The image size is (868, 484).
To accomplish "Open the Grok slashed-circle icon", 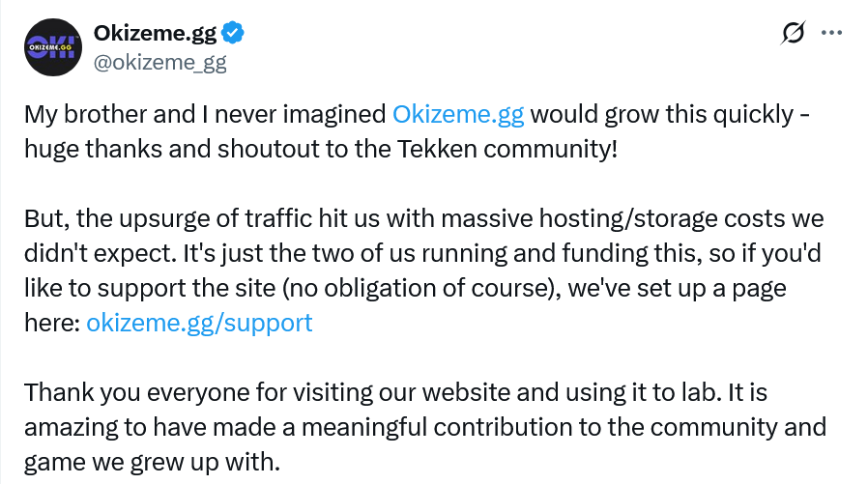I will [793, 34].
